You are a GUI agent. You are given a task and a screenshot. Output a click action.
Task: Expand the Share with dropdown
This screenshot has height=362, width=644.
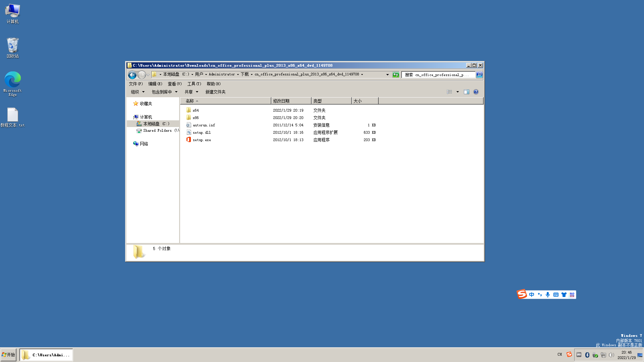(x=192, y=92)
